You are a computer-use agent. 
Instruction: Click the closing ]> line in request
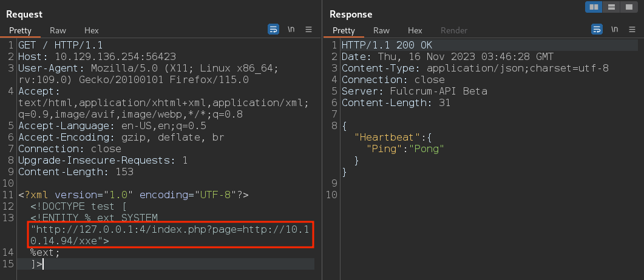pos(36,264)
